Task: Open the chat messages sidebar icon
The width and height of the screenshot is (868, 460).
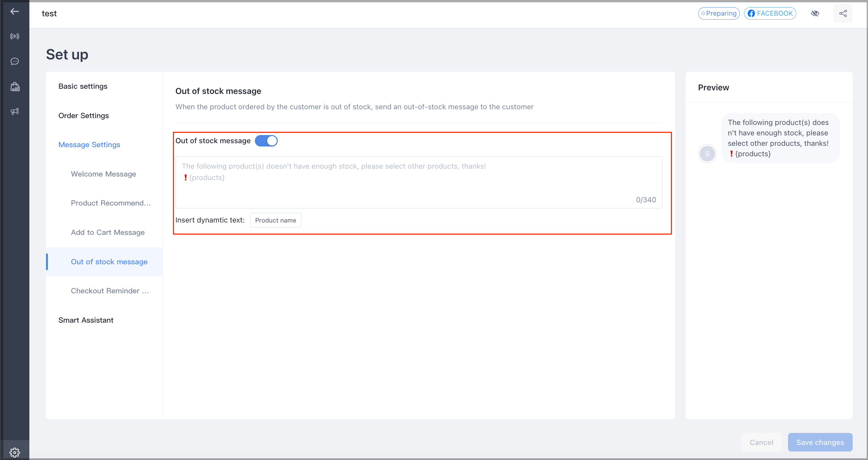Action: 14,61
